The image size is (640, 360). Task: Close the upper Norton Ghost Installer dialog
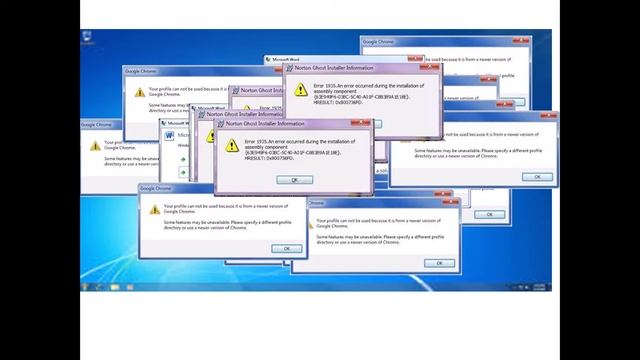tap(429, 67)
